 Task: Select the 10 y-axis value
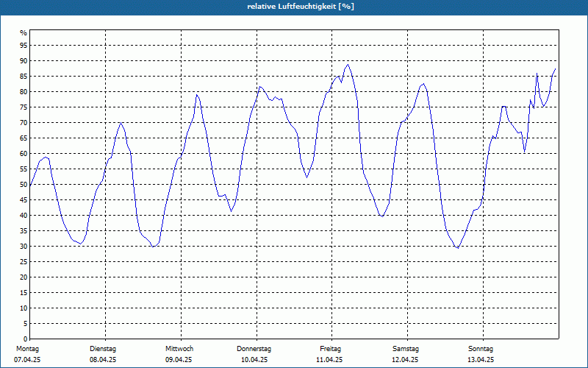24,308
